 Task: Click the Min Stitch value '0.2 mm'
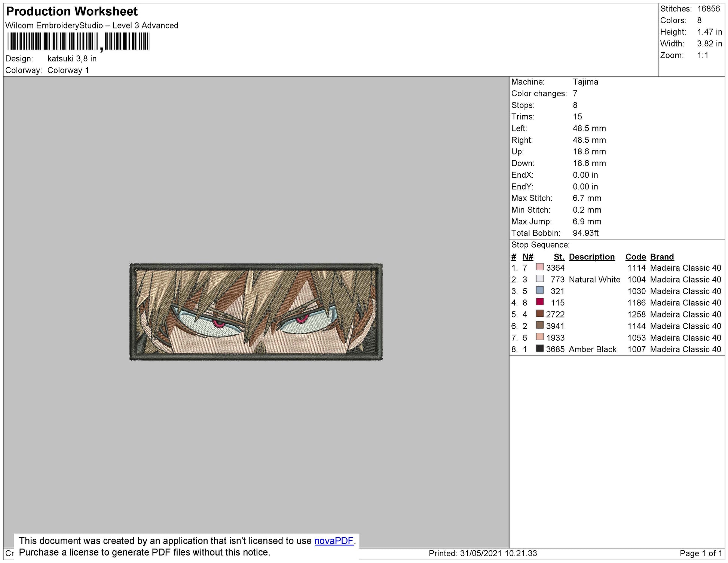tap(587, 210)
